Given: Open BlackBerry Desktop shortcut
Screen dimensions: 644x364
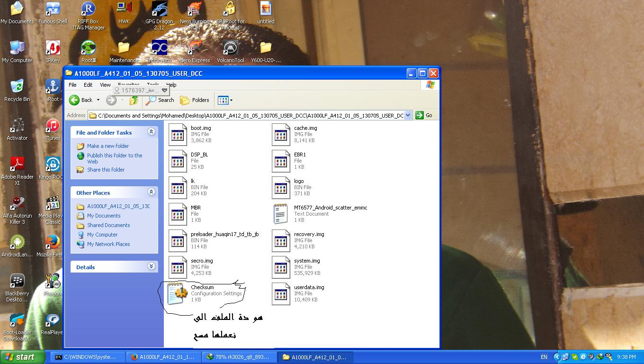Looking at the screenshot, I should (17, 287).
